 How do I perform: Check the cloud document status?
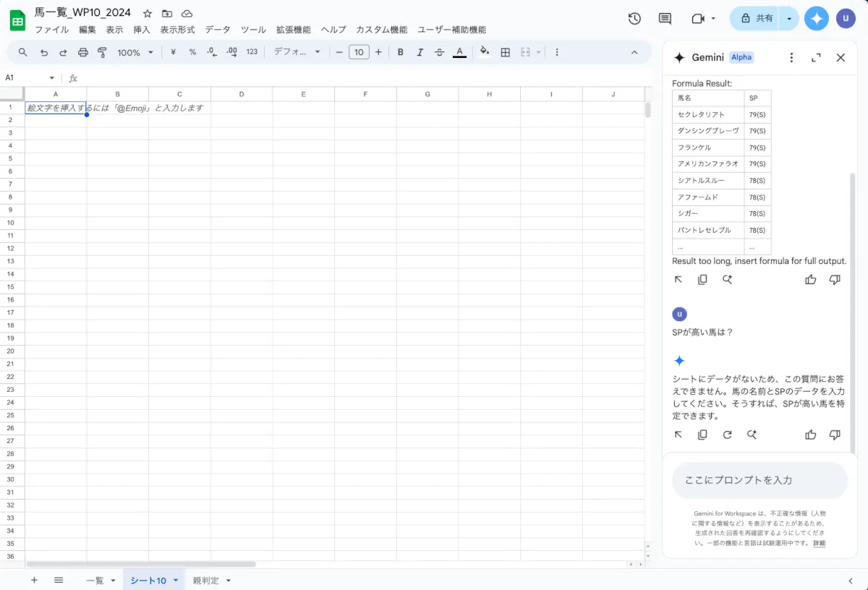click(187, 14)
